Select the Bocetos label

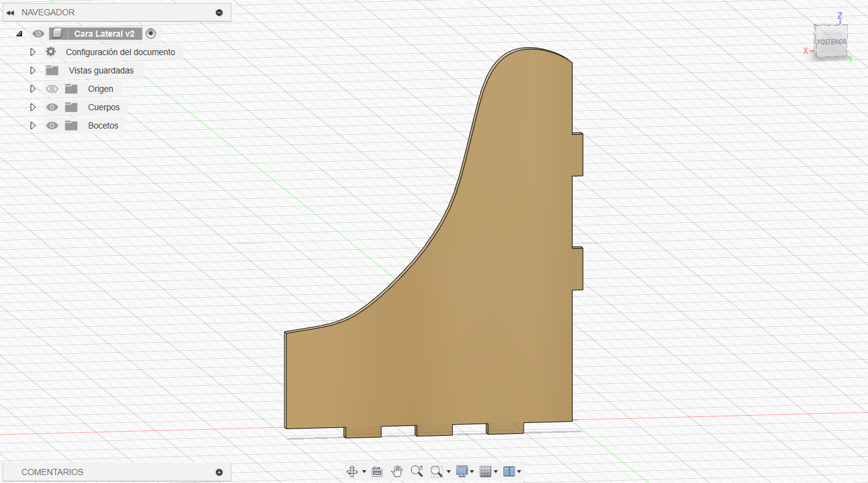coord(103,125)
